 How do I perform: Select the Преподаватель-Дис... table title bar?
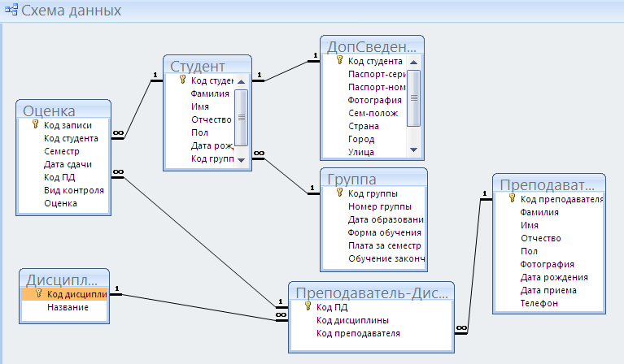[371, 292]
